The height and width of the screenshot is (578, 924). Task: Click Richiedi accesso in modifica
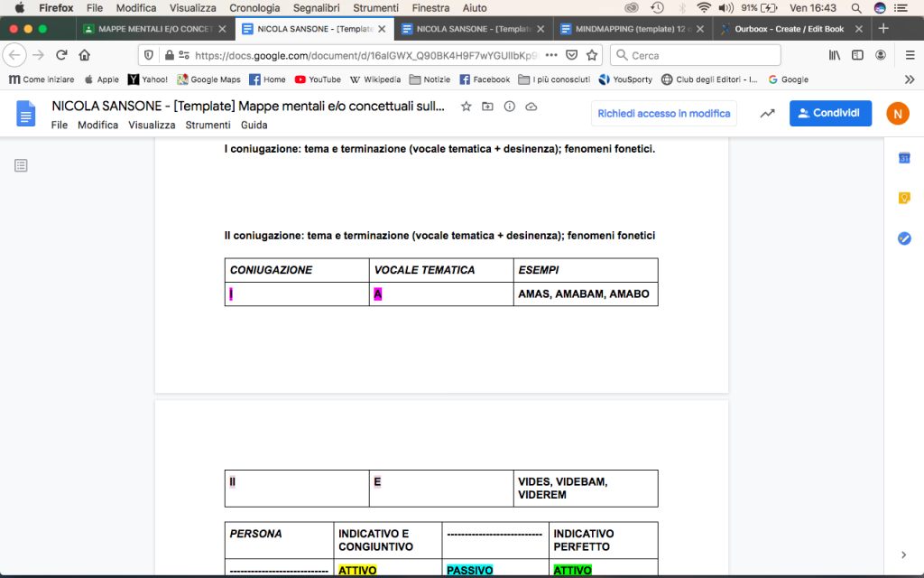click(664, 114)
